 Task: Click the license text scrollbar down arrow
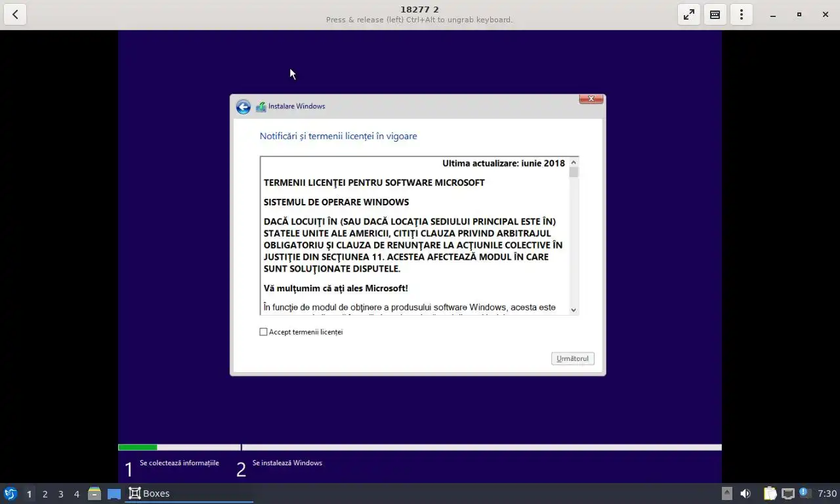coord(574,310)
